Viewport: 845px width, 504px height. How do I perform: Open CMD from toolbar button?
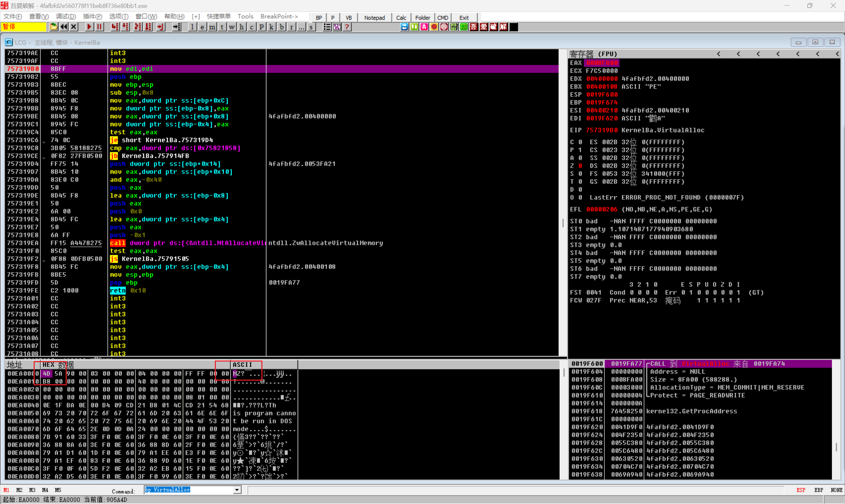pyautogui.click(x=442, y=18)
